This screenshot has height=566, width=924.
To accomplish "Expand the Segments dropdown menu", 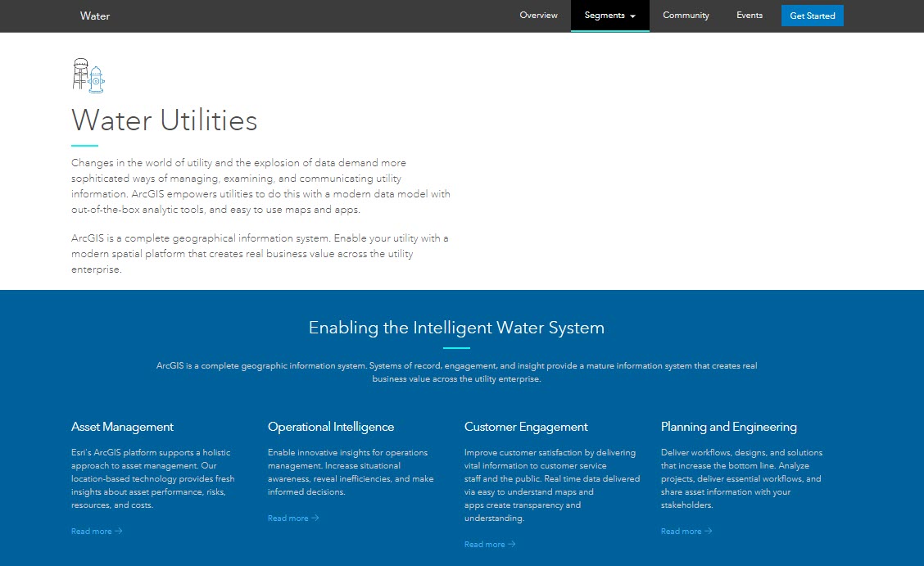I will 609,15.
